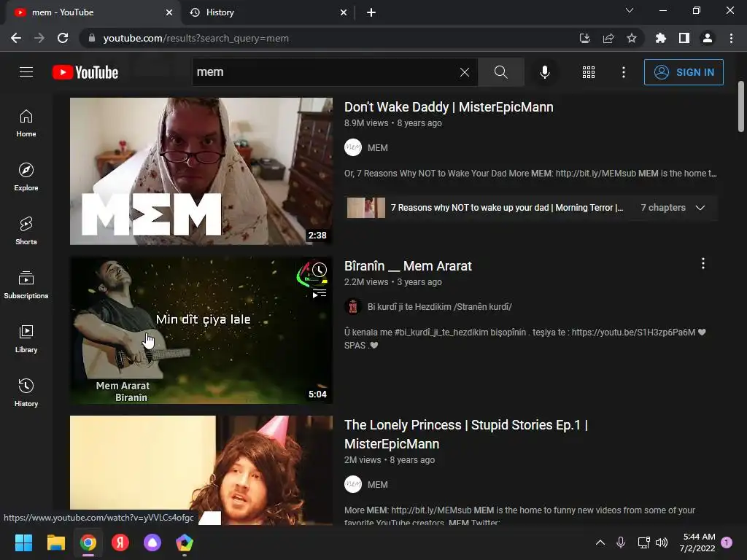747x560 pixels.
Task: Open the tab search chevron
Action: [630, 10]
